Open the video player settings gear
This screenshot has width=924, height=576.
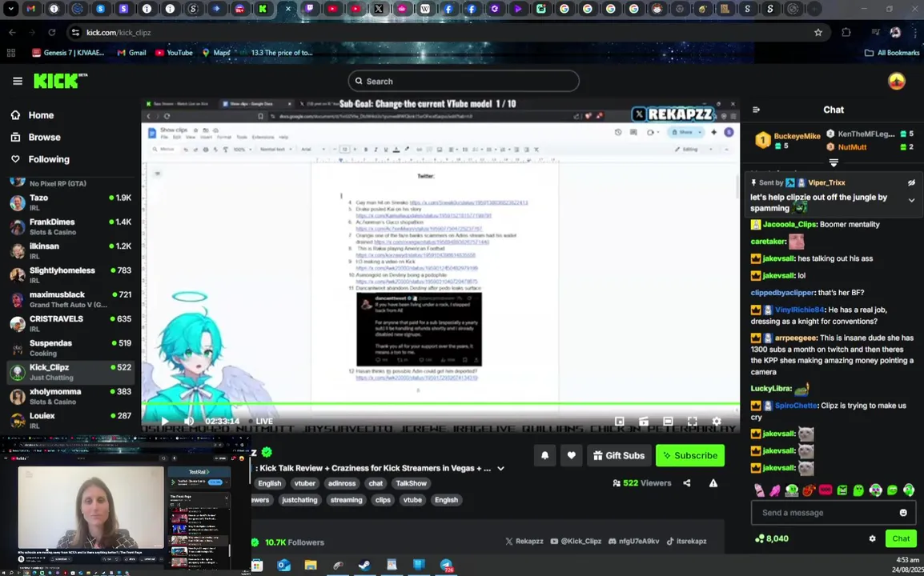[x=717, y=421]
